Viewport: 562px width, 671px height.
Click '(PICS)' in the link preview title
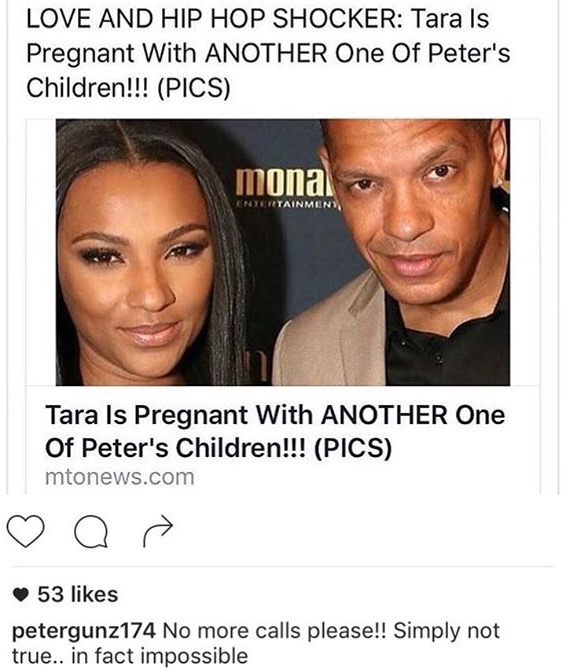pyautogui.click(x=353, y=448)
